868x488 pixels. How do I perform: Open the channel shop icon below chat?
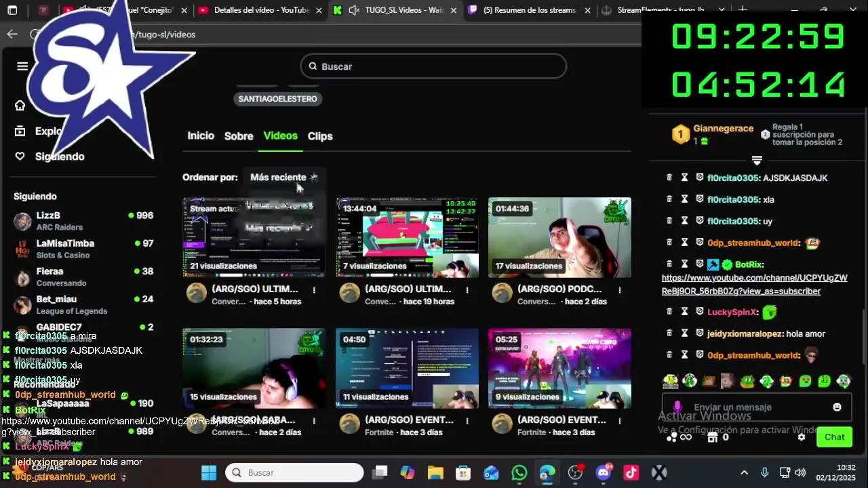point(713,437)
